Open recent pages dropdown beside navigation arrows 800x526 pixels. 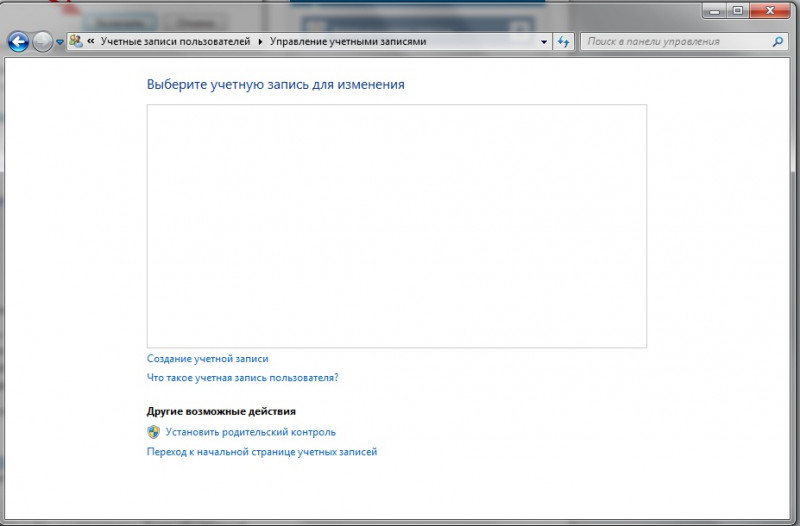[60, 42]
